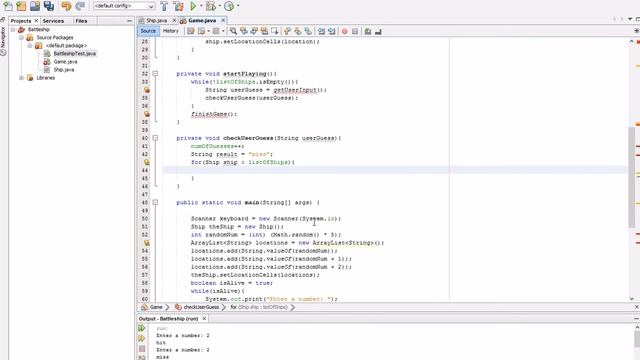Click the Last Edit editor icon
This screenshot has width=640, height=360.
(x=191, y=31)
